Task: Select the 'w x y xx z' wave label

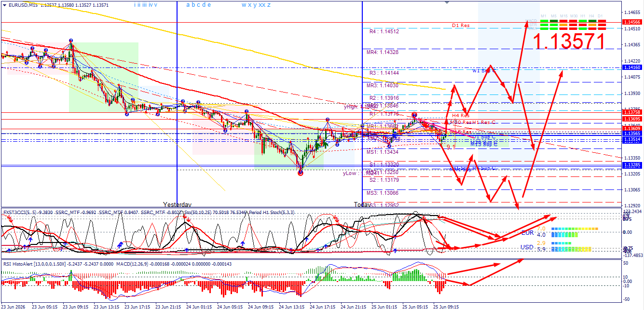Action: pos(256,5)
